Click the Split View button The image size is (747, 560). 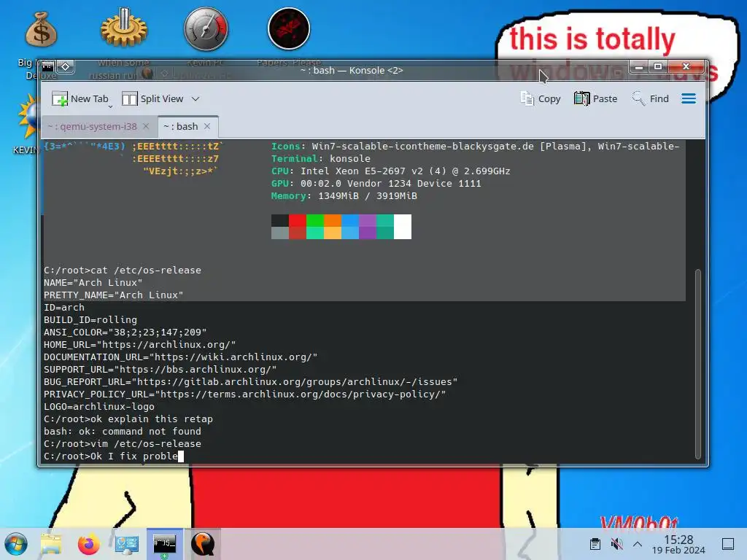152,98
